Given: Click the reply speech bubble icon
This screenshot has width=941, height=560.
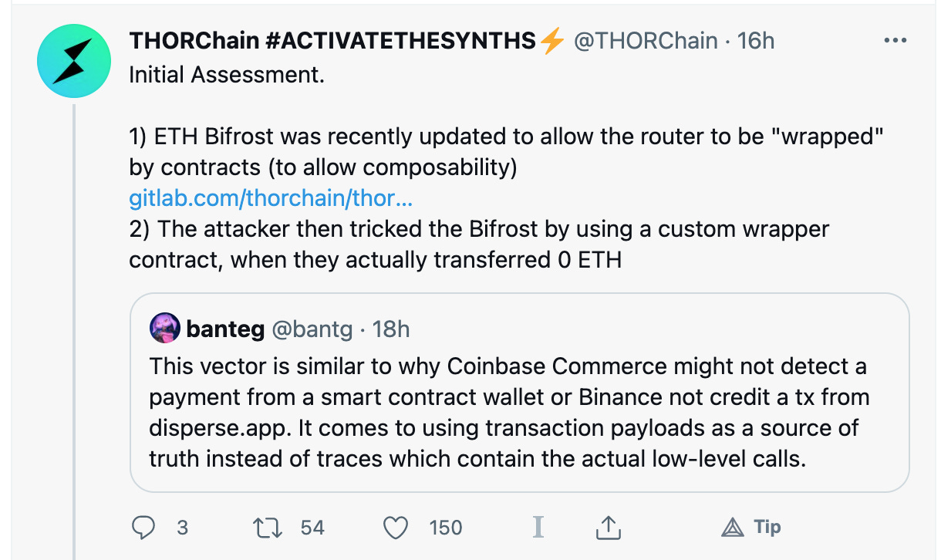Looking at the screenshot, I should coord(144,528).
